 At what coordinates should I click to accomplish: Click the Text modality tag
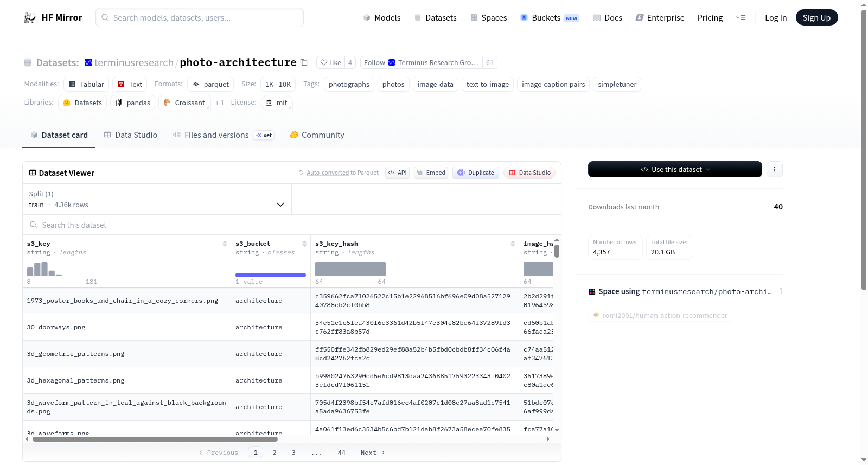click(x=130, y=85)
